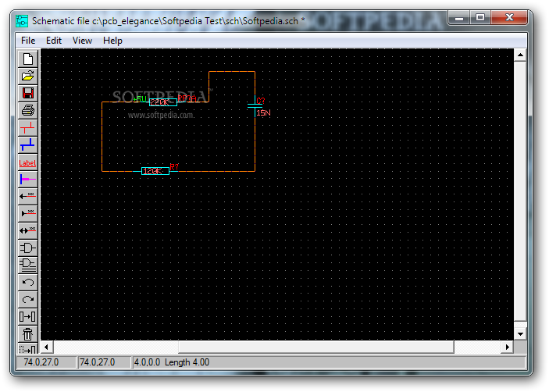Screen dimensions: 549x392
Task: Minimize the schematic editor window
Action: [459, 18]
